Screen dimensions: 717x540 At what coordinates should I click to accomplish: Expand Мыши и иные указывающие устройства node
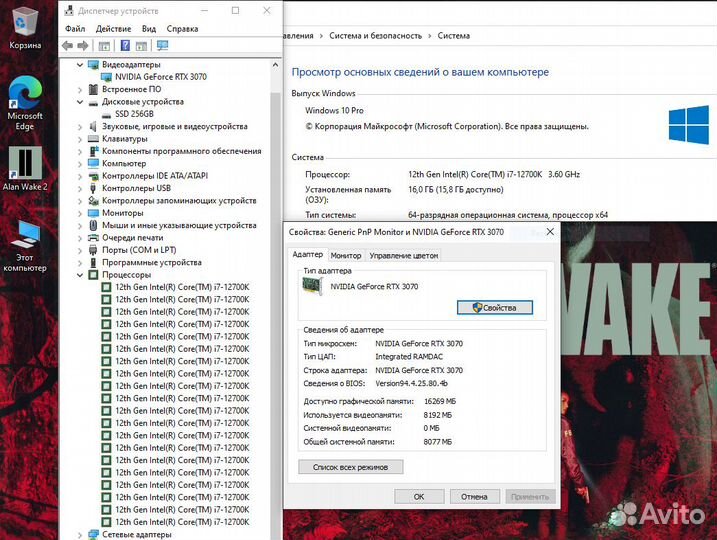pyautogui.click(x=80, y=225)
